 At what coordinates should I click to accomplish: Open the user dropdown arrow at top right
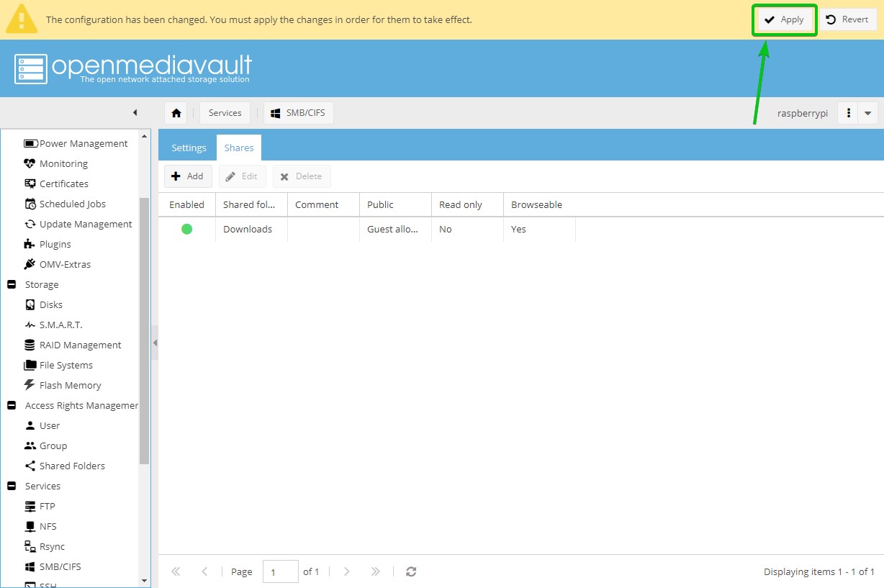coord(867,113)
